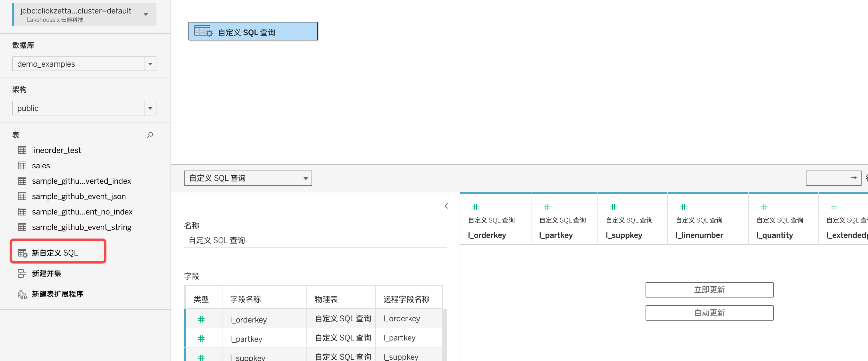Open the 自定义 SQL 查询 table selector dropdown

tap(305, 178)
